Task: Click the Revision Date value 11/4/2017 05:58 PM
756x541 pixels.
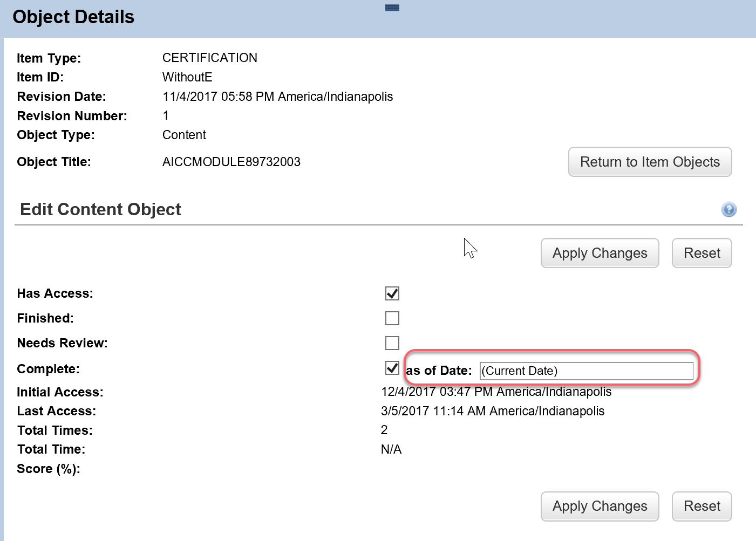Action: [219, 97]
